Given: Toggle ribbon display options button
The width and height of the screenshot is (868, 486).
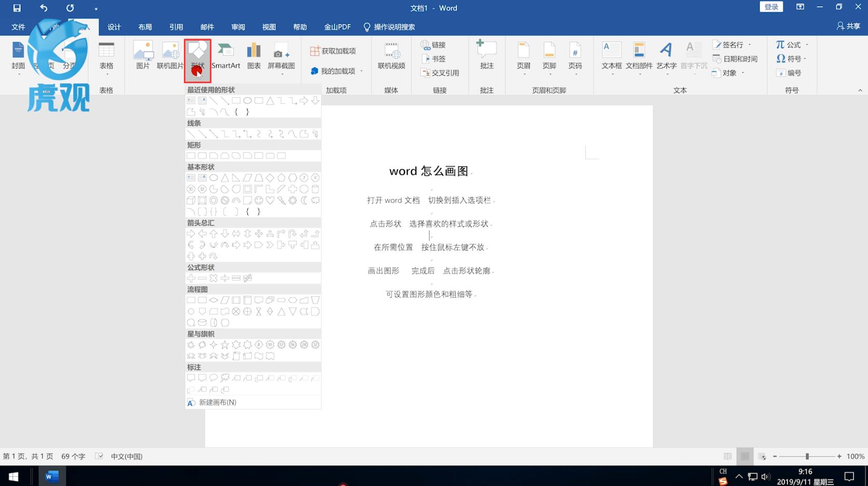Looking at the screenshot, I should [x=800, y=7].
